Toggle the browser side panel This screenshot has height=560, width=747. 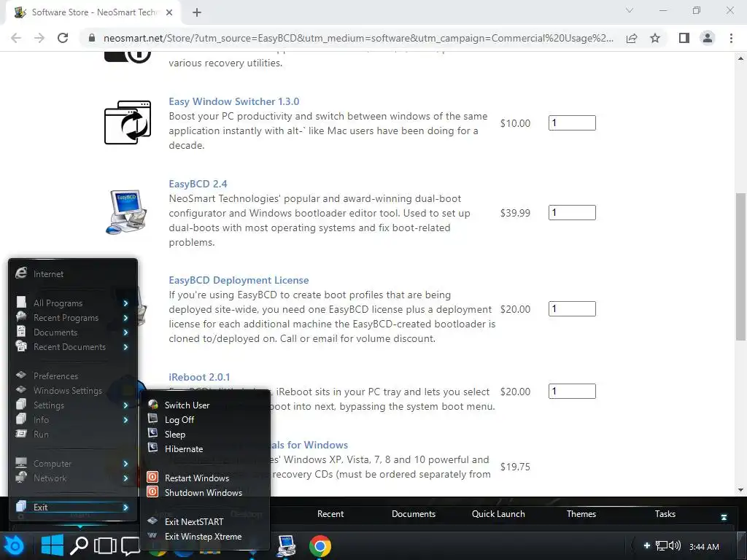pyautogui.click(x=684, y=38)
